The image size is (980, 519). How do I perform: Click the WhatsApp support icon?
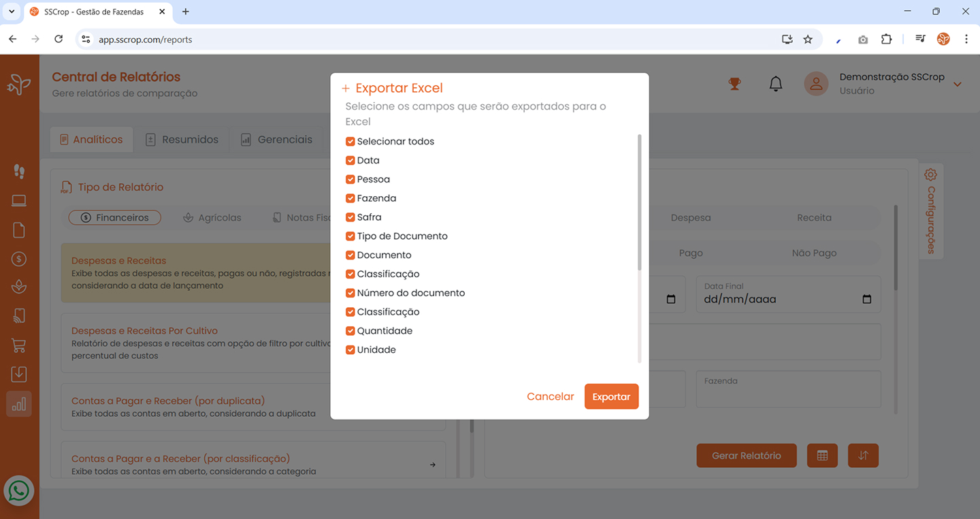[19, 490]
